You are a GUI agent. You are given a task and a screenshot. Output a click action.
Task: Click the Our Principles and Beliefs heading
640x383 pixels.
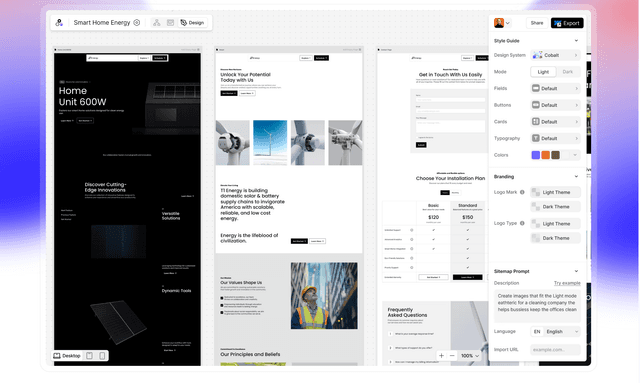250,354
